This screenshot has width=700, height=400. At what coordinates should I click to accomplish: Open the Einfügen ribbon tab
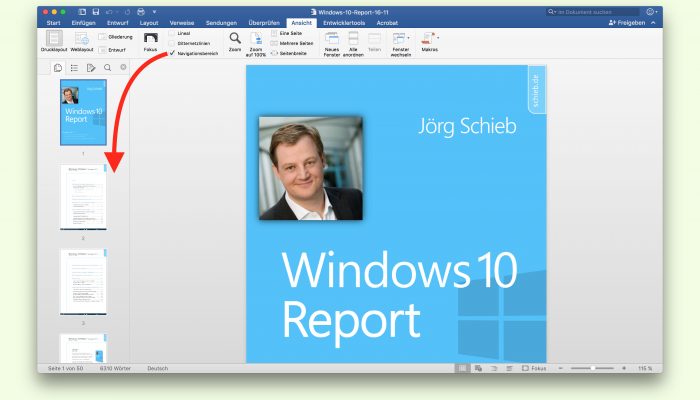(x=83, y=23)
